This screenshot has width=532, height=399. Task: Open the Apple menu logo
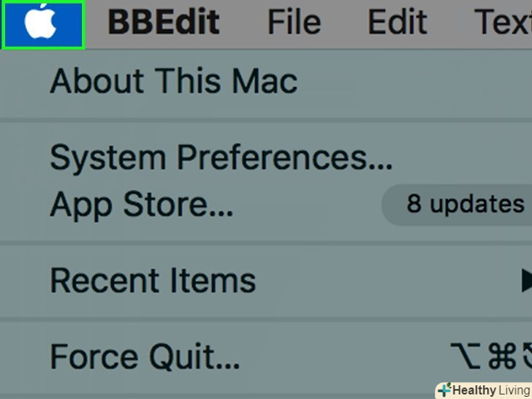pyautogui.click(x=42, y=24)
